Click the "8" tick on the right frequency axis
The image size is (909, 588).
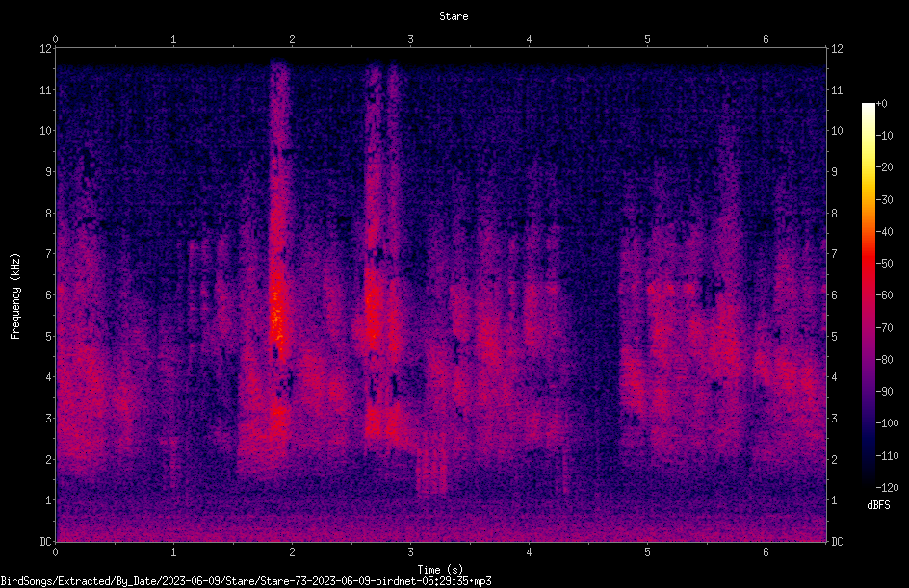tap(834, 214)
